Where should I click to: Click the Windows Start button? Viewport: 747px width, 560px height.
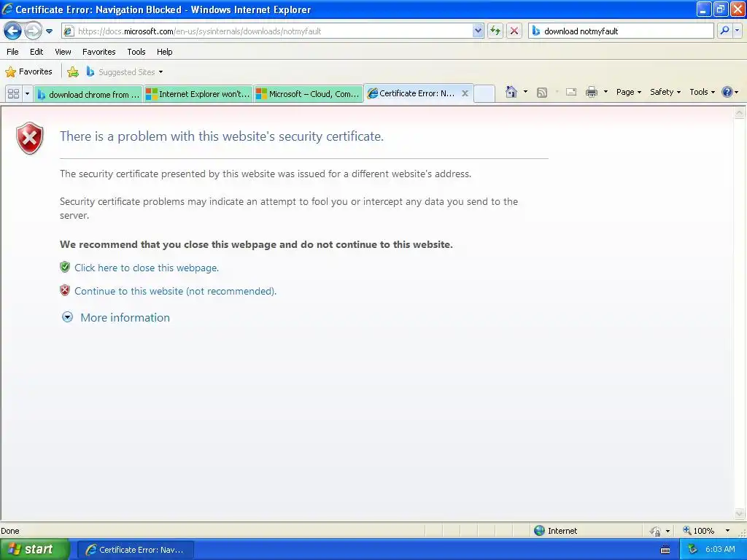point(34,550)
